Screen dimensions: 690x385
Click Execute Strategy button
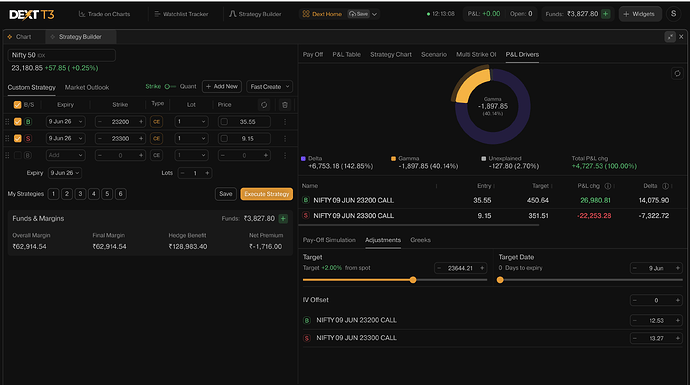pyautogui.click(x=267, y=194)
